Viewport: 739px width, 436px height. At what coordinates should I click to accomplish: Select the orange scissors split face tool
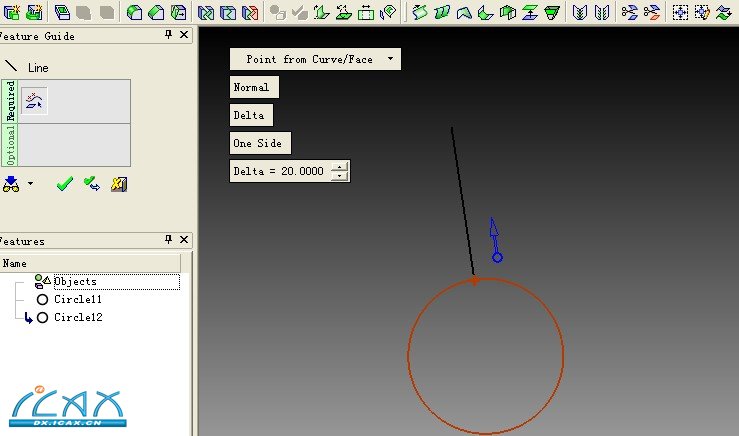click(x=652, y=12)
